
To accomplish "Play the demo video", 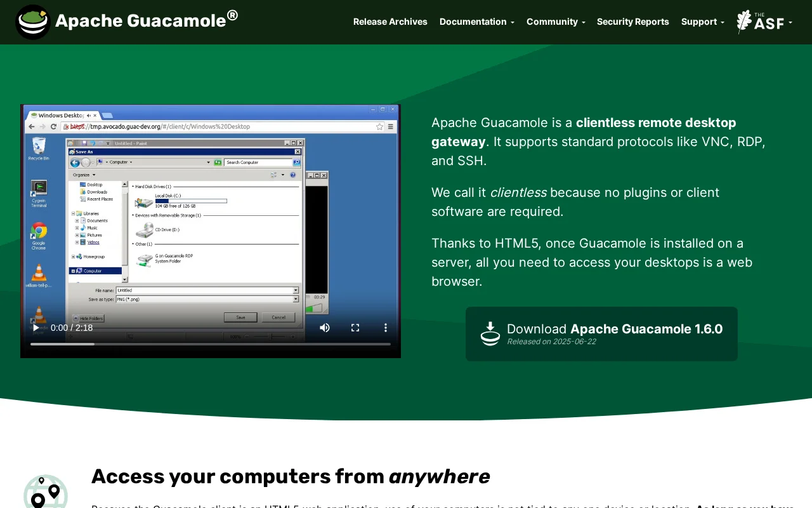I will point(36,328).
